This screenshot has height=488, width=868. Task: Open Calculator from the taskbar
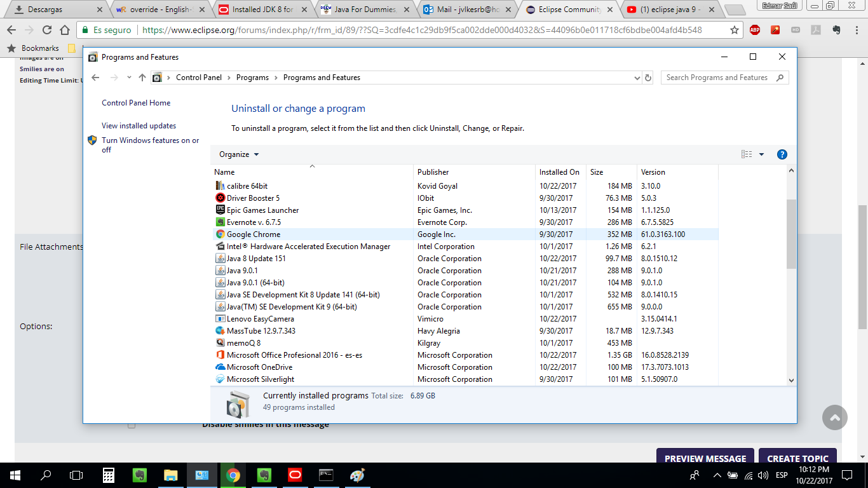(109, 475)
